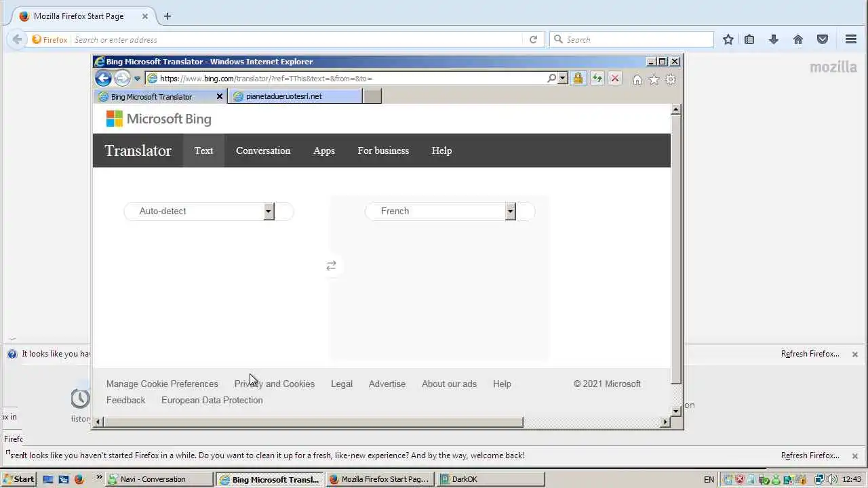Open DarkOK taskbar item
This screenshot has width=868, height=488.
(x=492, y=479)
